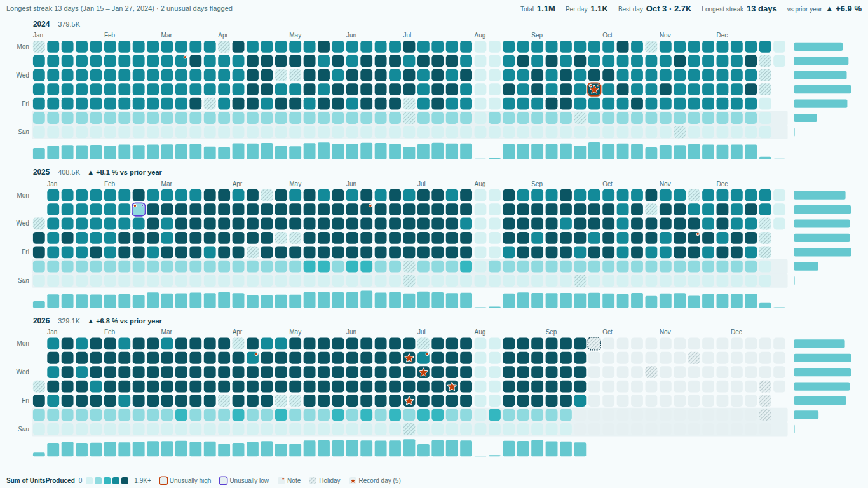Click the Aug month label in 2024
868x488 pixels.
(x=480, y=35)
